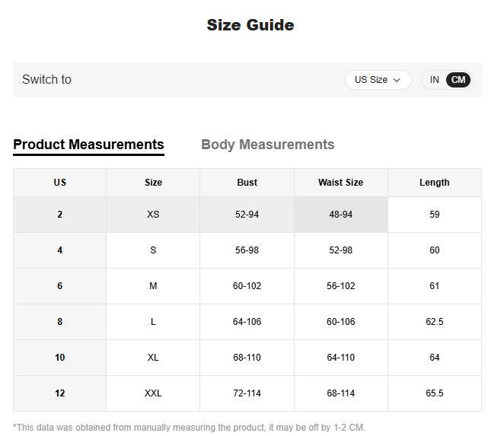
Task: Select the US size 12 cell
Action: (x=60, y=393)
